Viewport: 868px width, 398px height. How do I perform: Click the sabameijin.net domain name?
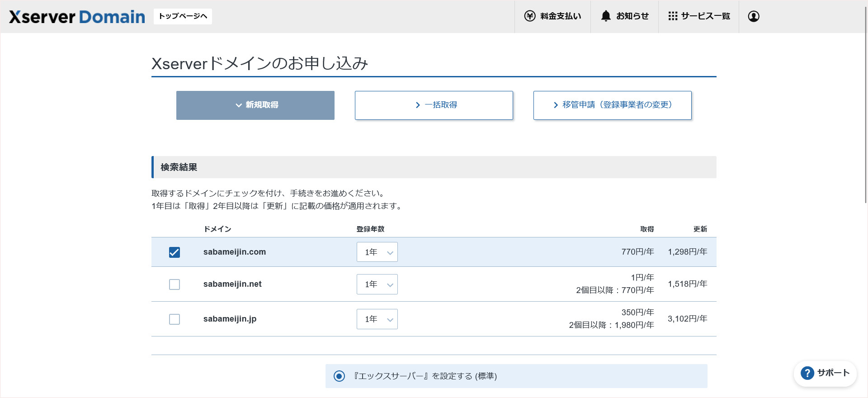point(232,284)
